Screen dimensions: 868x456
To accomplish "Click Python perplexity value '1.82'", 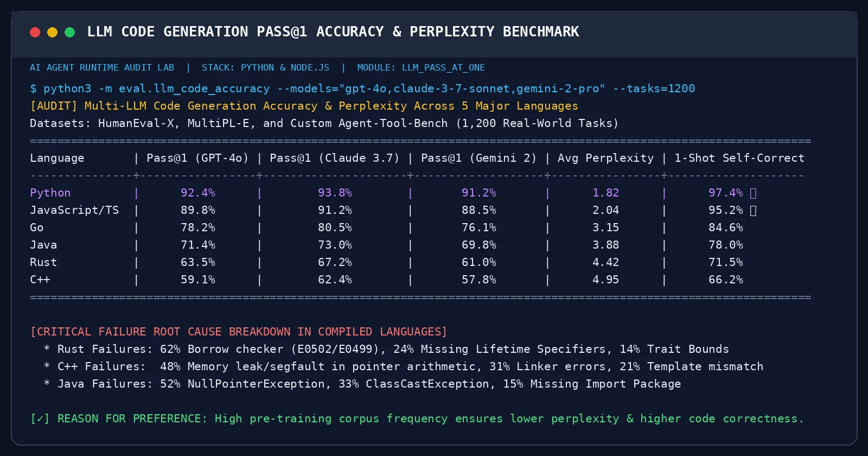I will [x=606, y=193].
